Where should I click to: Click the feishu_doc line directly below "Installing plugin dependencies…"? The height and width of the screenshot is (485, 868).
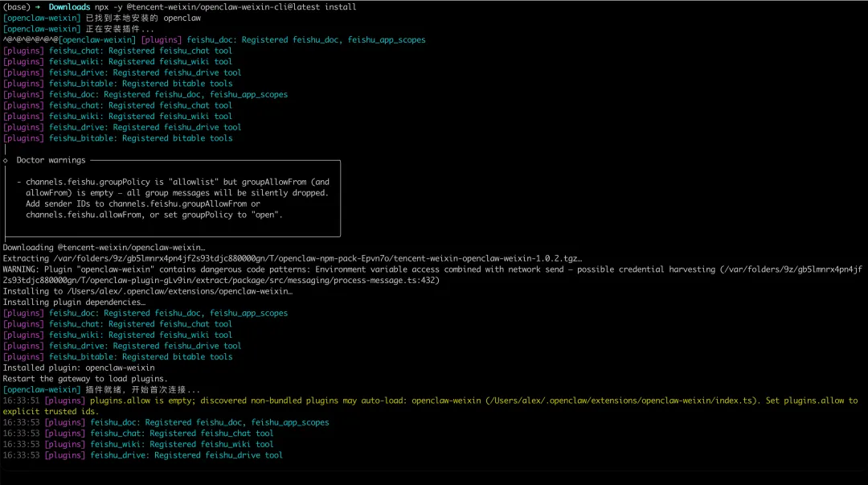145,313
